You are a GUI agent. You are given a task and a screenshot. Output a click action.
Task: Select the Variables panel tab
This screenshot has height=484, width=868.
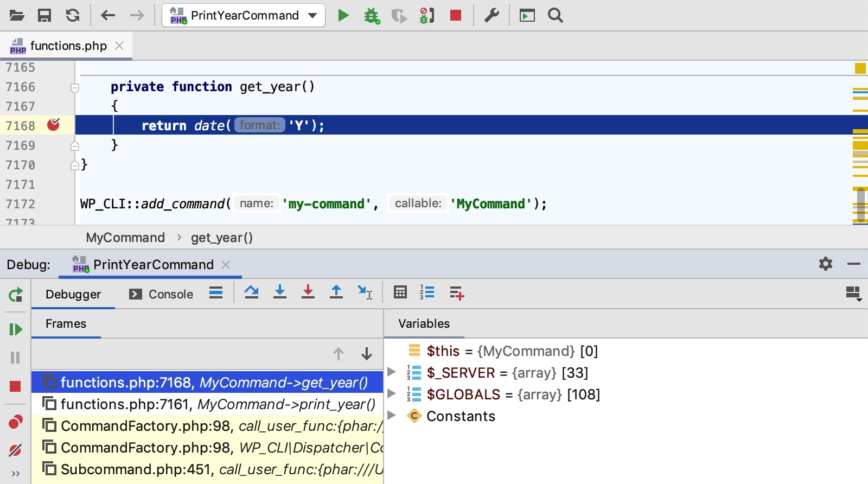(x=424, y=324)
